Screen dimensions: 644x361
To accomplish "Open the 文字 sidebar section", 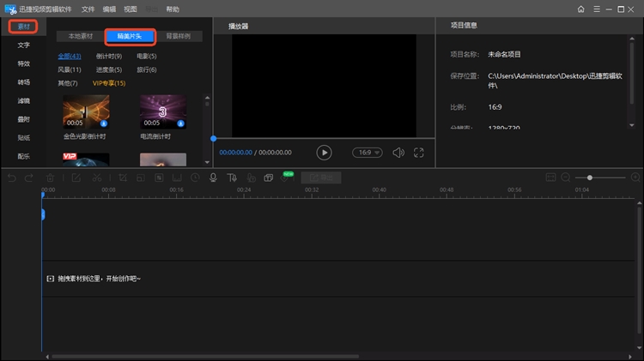I will click(23, 45).
